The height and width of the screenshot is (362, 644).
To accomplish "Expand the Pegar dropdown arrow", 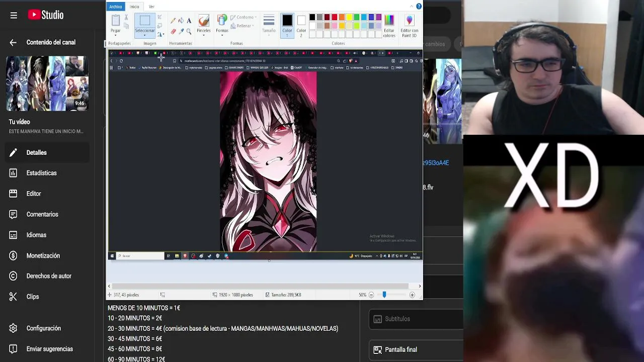I will tap(116, 35).
